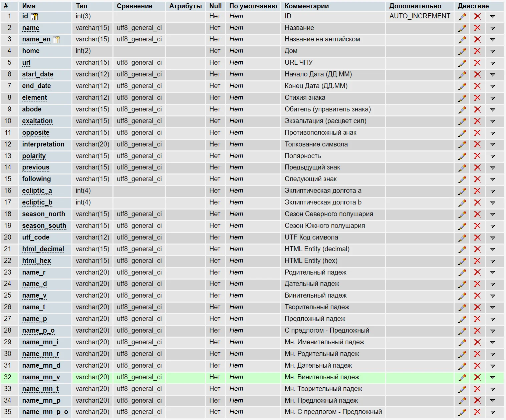Click the pencil edit icon for the id row
The width and height of the screenshot is (506, 420).
(x=462, y=16)
